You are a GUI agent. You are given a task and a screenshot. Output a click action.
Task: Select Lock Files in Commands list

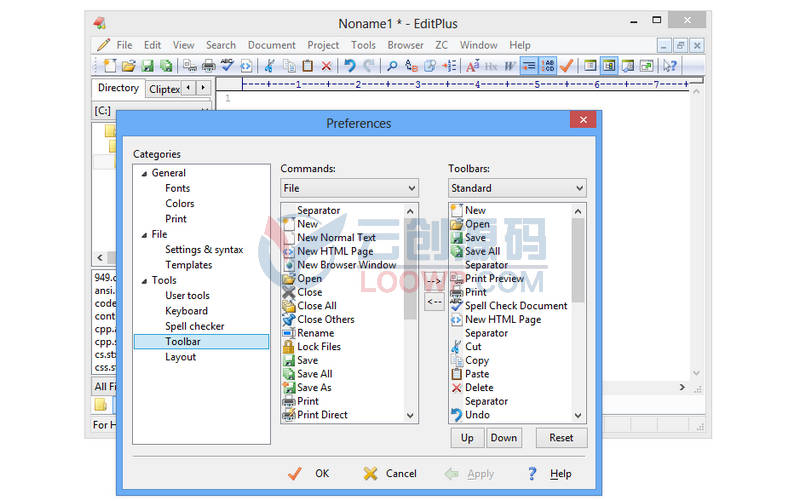coord(319,347)
